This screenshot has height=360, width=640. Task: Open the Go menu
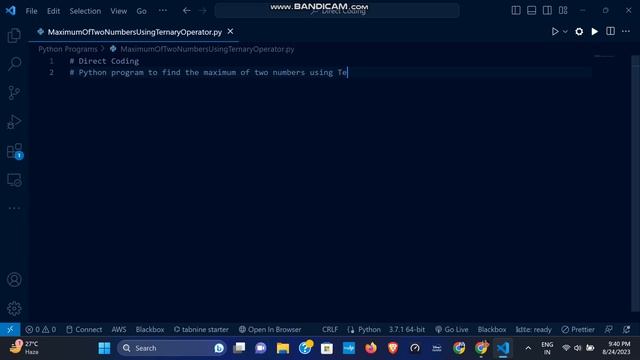(141, 11)
